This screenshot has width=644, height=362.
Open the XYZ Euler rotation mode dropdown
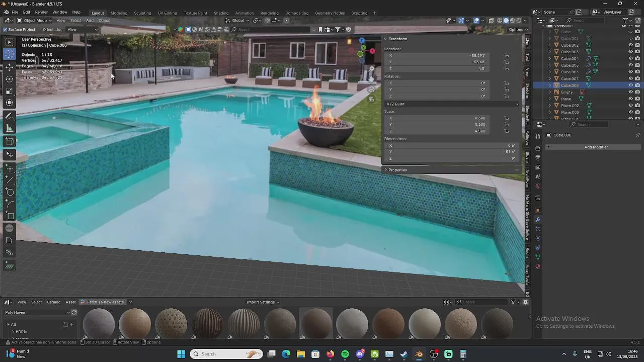[x=452, y=104]
